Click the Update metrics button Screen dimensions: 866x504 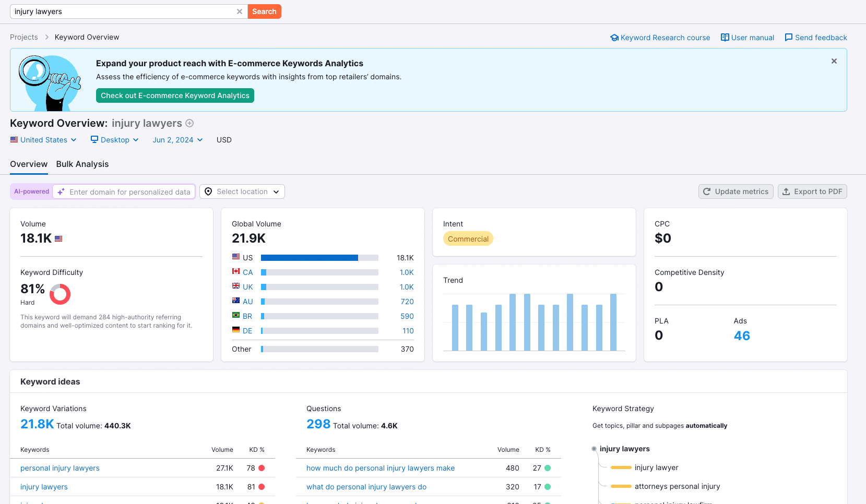point(736,191)
